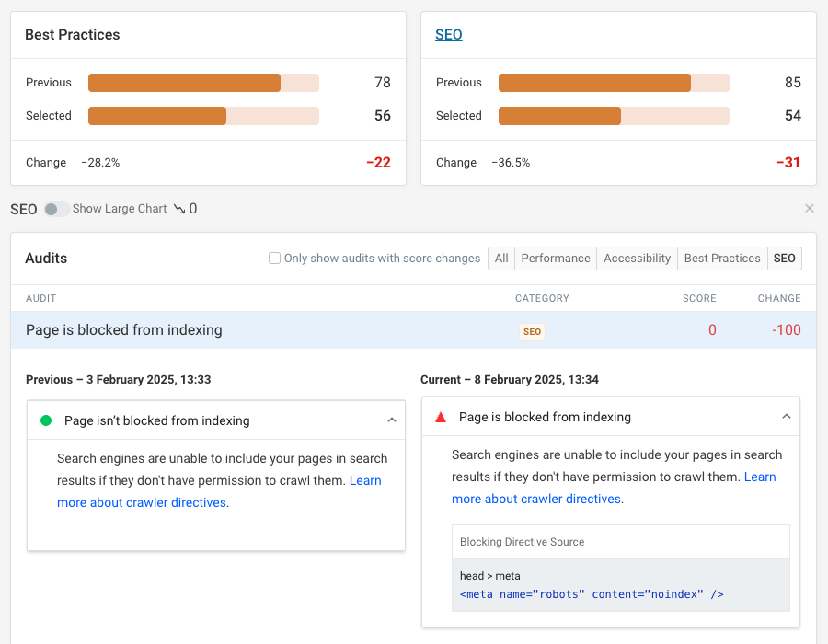The height and width of the screenshot is (644, 828).
Task: Select the Accessibility filter tab
Action: tap(637, 259)
